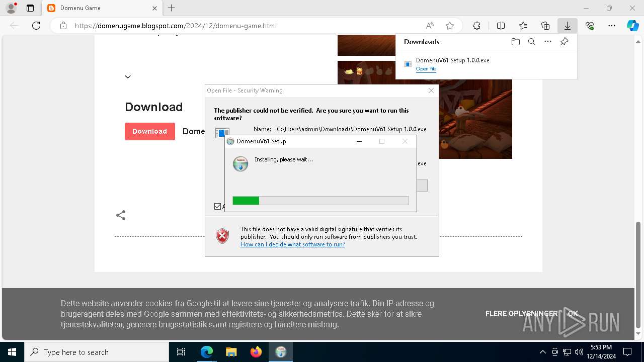This screenshot has height=362, width=644.
Task: Open Browser essentials icon
Action: pyautogui.click(x=590, y=26)
